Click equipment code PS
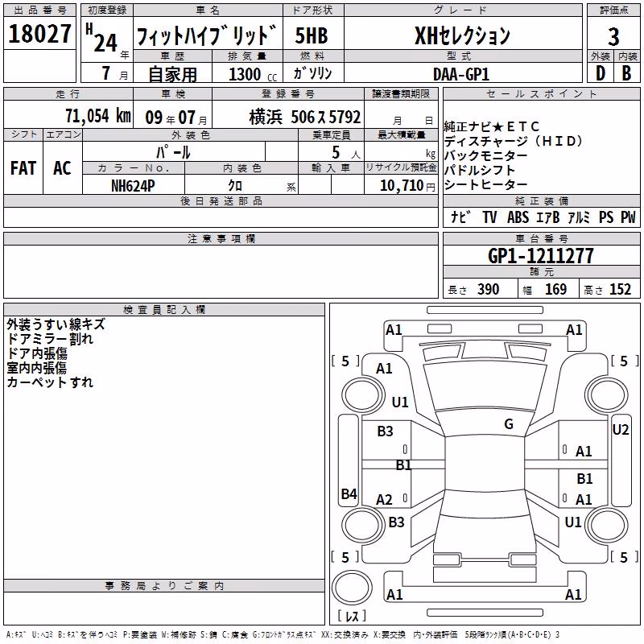 (606, 217)
